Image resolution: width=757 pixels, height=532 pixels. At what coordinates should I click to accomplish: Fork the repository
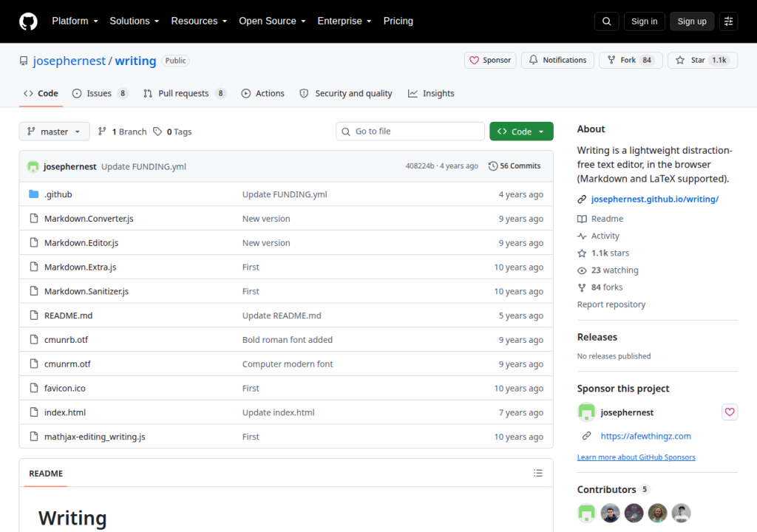click(x=631, y=61)
